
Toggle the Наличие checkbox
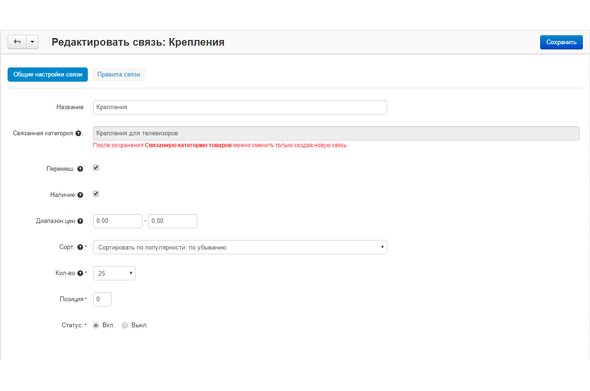pyautogui.click(x=96, y=194)
